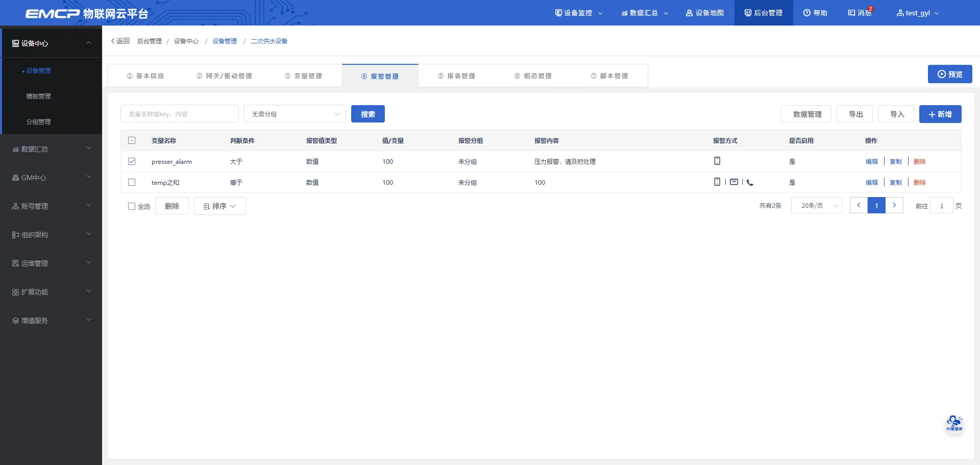
Task: Check the temp之和 row checkbox
Action: pyautogui.click(x=132, y=182)
